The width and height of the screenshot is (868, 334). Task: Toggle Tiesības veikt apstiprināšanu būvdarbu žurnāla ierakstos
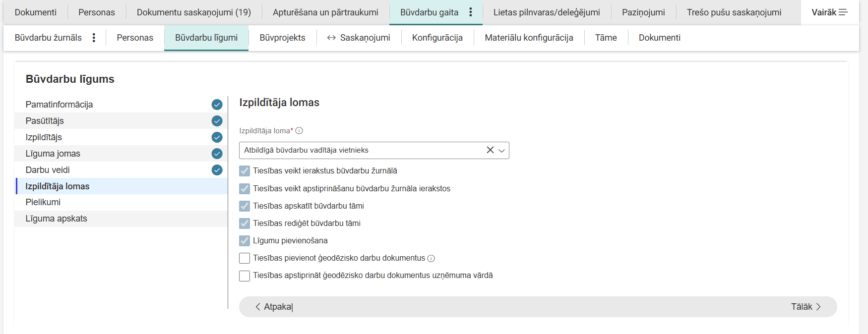click(245, 189)
